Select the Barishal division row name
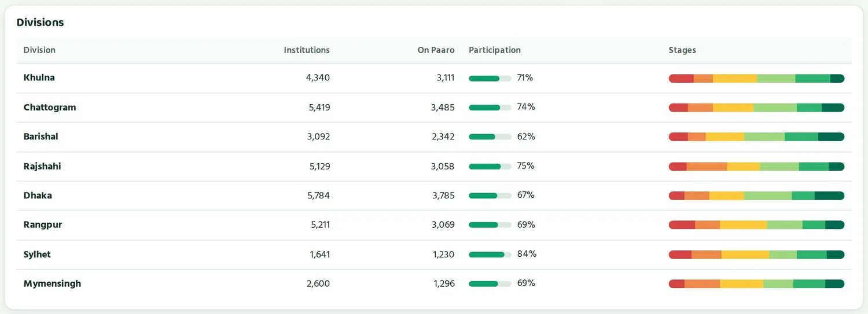The width and height of the screenshot is (868, 314). 41,136
